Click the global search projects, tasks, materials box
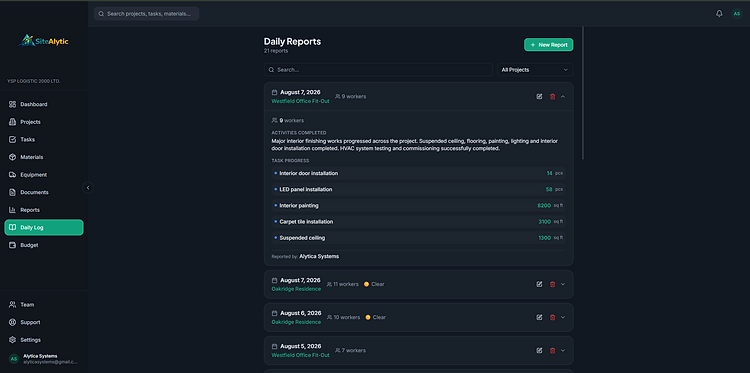The width and height of the screenshot is (750, 373). [146, 14]
